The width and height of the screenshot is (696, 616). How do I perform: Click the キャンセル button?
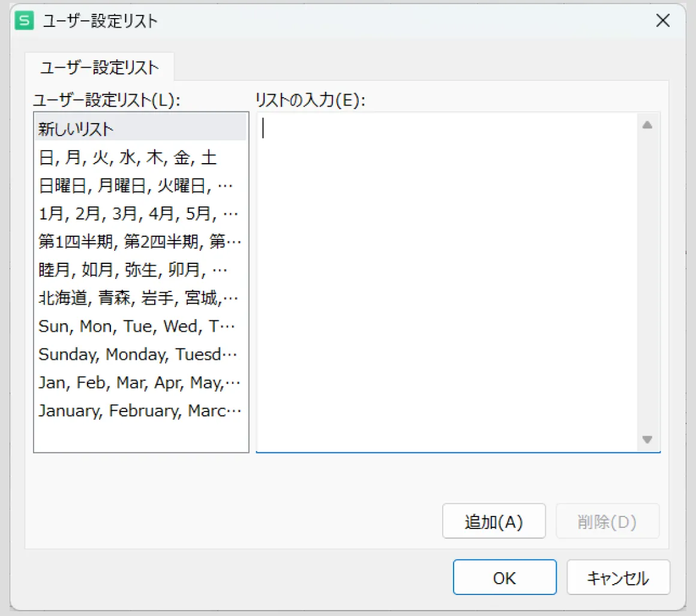click(x=619, y=578)
